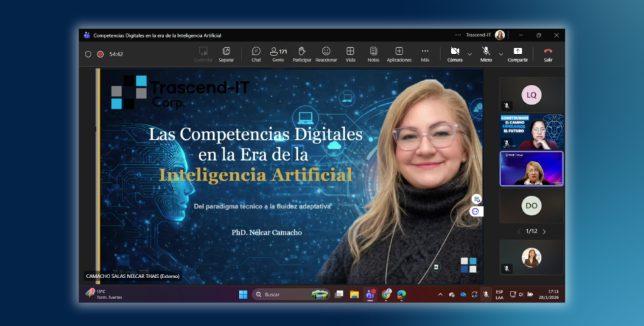Open the Más options menu
This screenshot has width=644, height=326.
(425, 54)
